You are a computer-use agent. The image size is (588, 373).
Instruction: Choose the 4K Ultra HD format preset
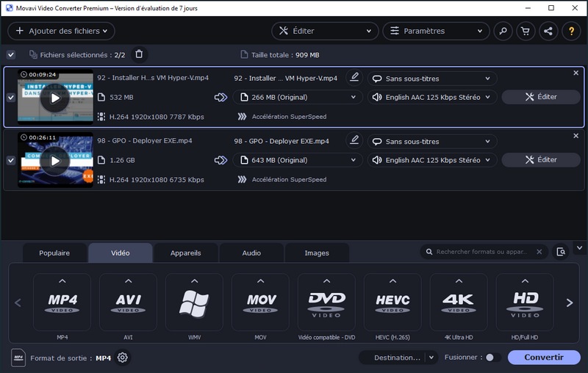459,303
